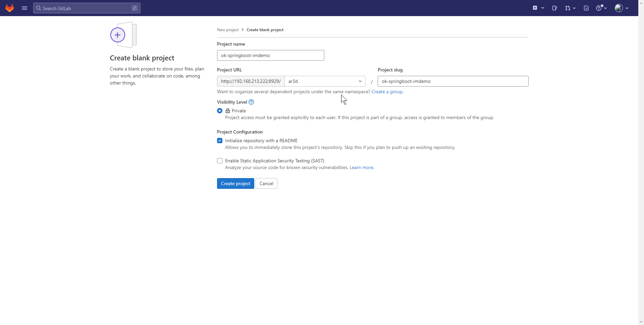
Task: Open the user avatar dropdown menu
Action: (x=621, y=8)
